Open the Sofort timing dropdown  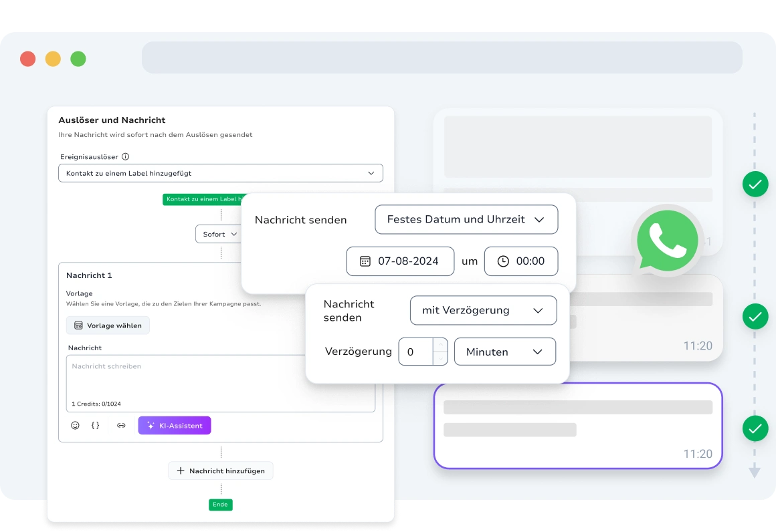tap(219, 235)
